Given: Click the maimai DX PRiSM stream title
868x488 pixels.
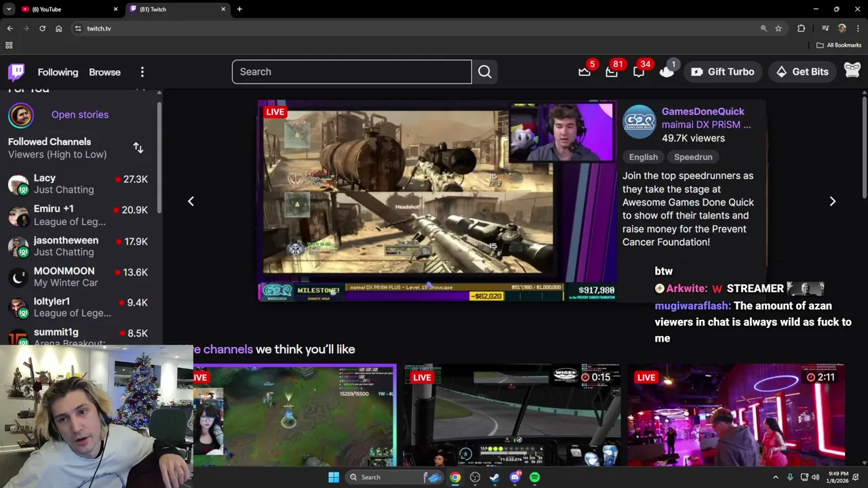Looking at the screenshot, I should pos(706,125).
